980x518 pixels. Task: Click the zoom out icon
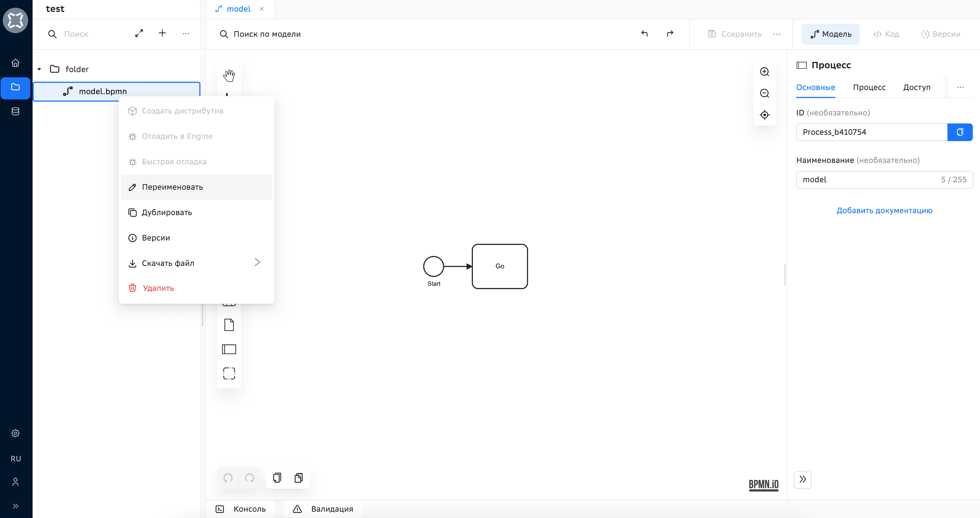pos(764,93)
